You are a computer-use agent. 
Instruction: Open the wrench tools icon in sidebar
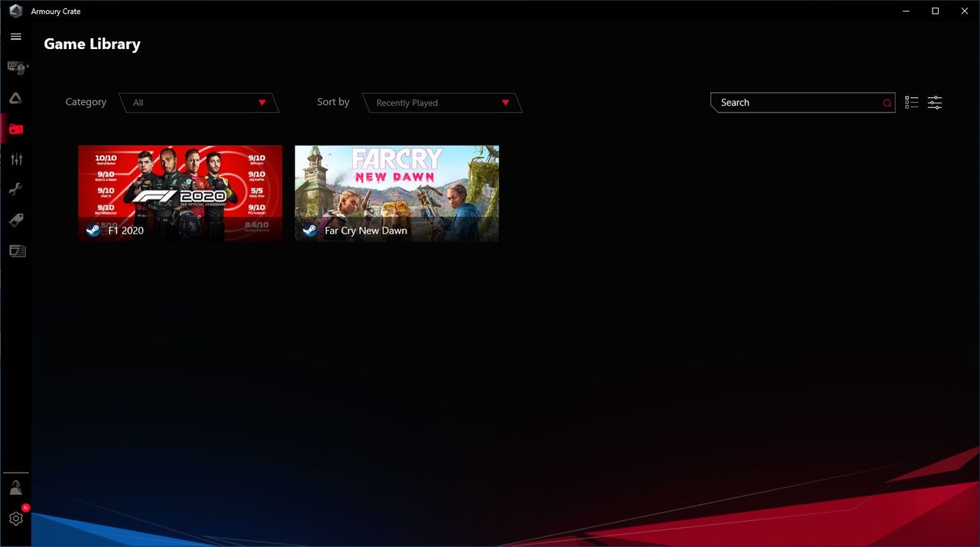pyautogui.click(x=16, y=190)
